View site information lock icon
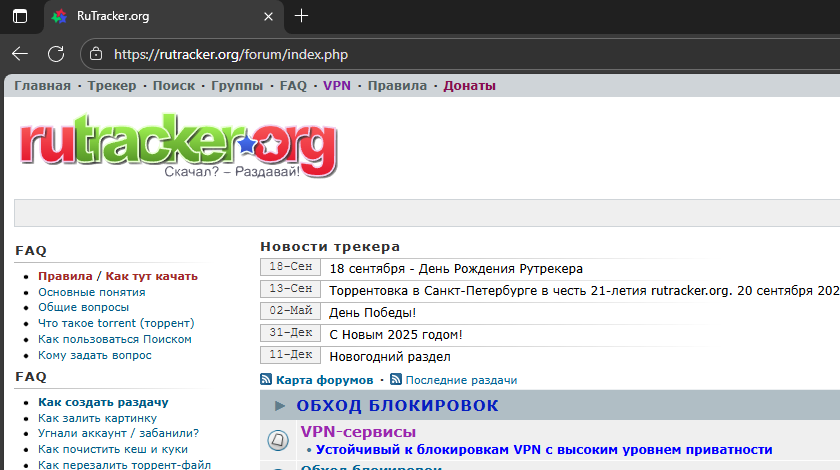The height and width of the screenshot is (470, 840). [x=96, y=54]
